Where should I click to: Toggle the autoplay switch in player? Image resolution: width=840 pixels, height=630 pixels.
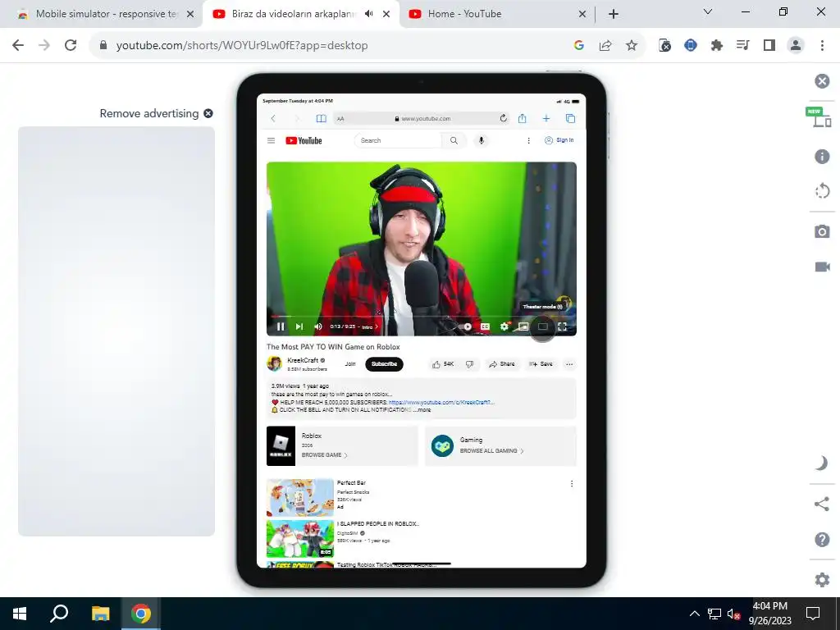466,326
